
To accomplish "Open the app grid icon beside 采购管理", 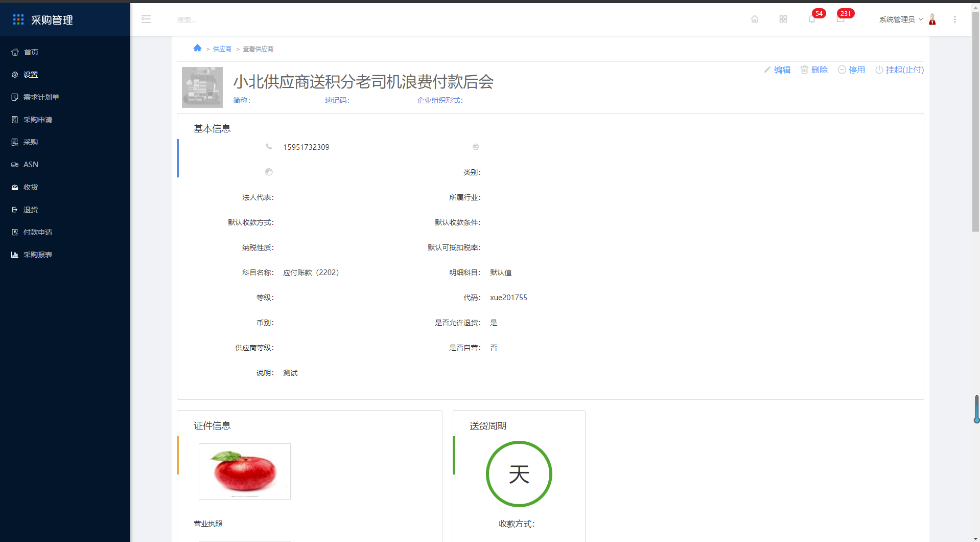I will tap(18, 19).
